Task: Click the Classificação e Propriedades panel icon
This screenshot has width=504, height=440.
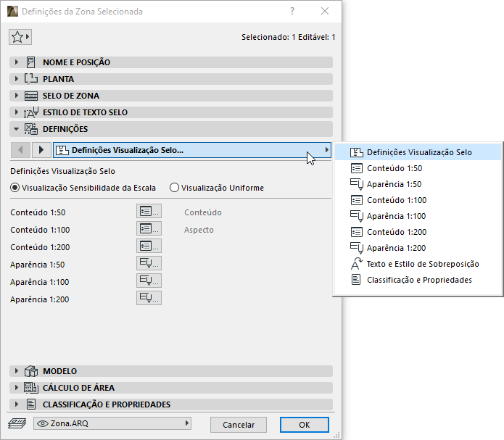Action: 31,404
